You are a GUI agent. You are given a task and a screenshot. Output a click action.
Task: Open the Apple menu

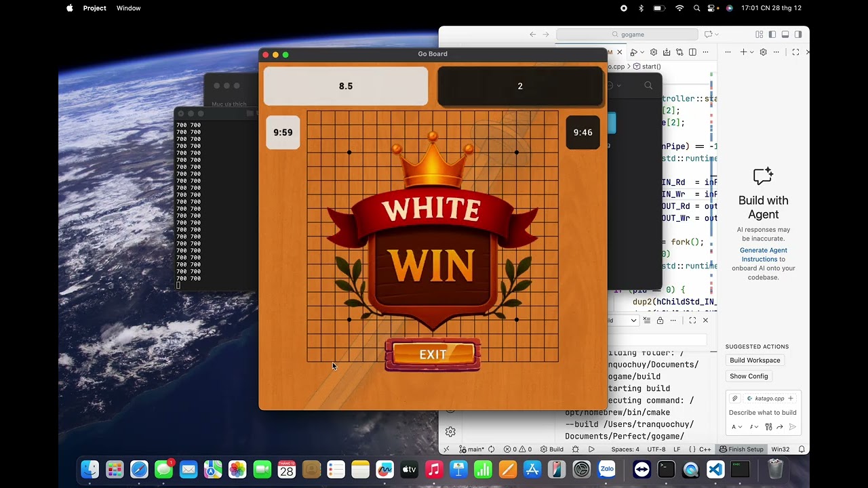(x=69, y=8)
